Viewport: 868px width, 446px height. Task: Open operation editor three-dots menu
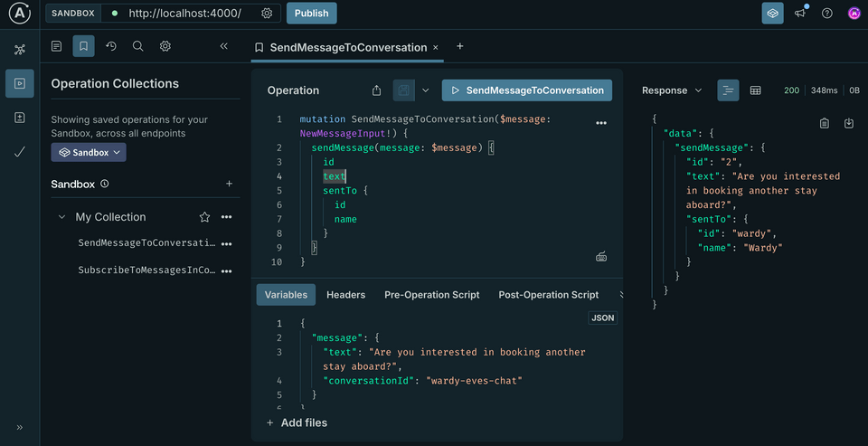coord(601,124)
